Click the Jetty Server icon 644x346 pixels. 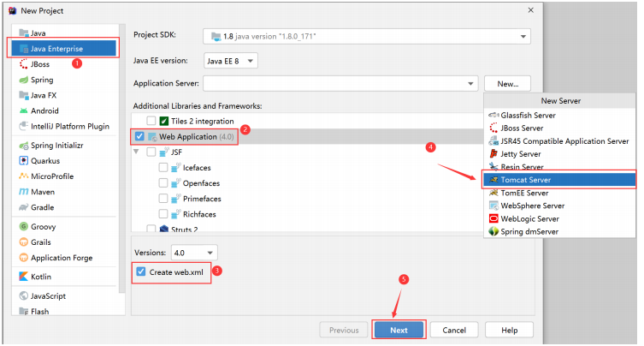[x=493, y=154]
